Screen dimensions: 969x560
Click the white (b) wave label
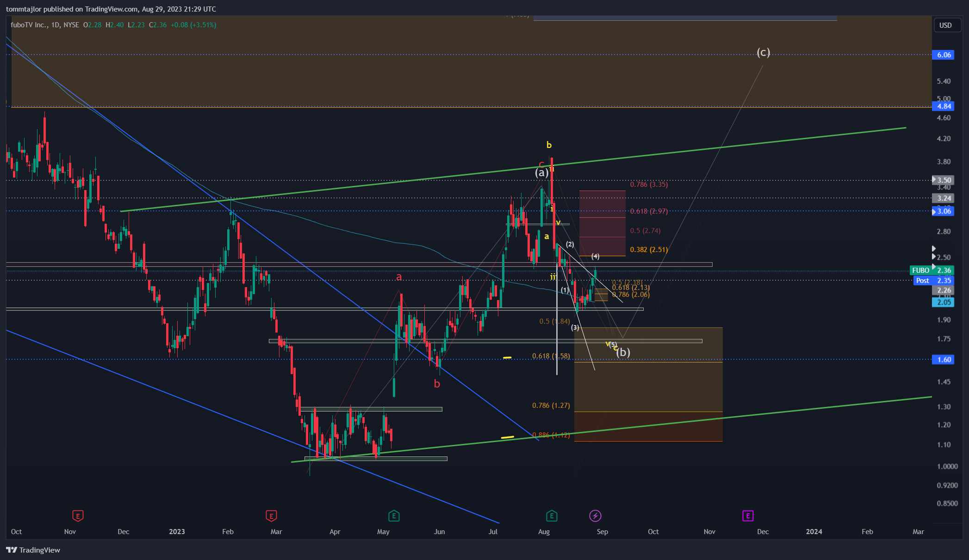click(x=623, y=352)
